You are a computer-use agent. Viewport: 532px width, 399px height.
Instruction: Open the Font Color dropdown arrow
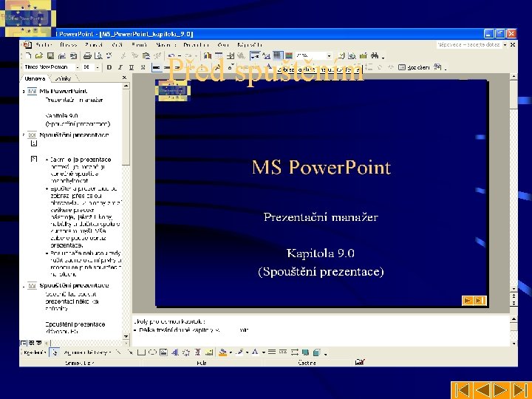(263, 352)
